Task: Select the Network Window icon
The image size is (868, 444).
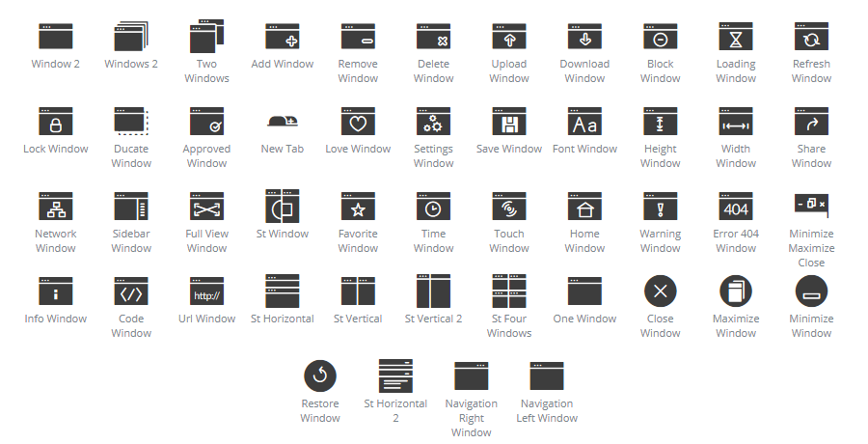Action: 56,207
